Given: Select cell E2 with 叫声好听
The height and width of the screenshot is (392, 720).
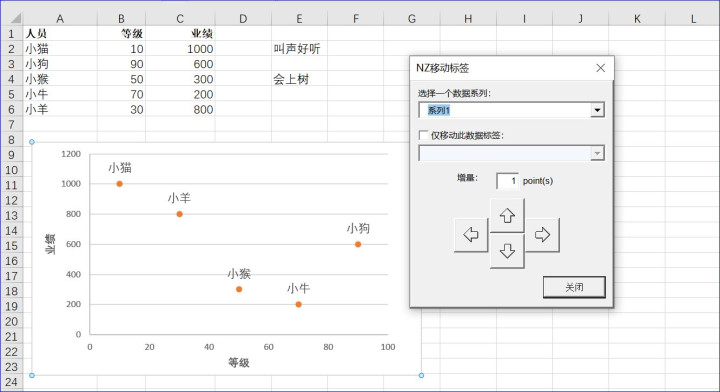Looking at the screenshot, I should [x=299, y=49].
